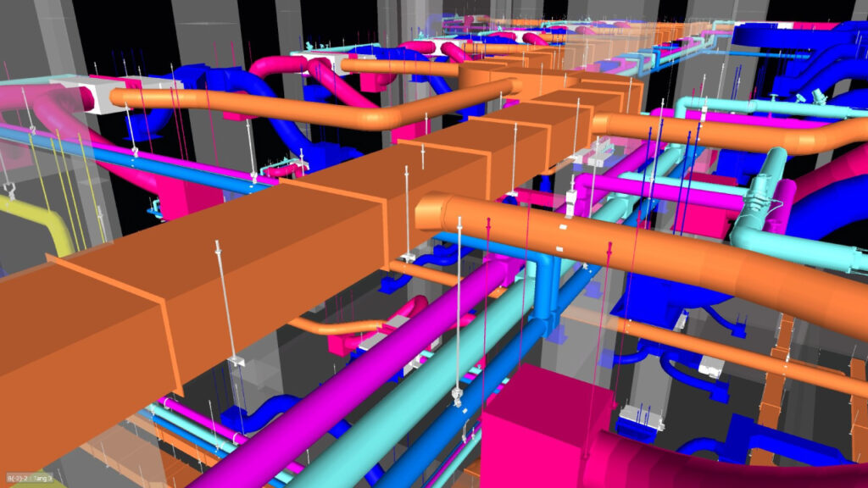Select the pink curved duct in the bottom-right corner
The image size is (868, 488).
721,464
